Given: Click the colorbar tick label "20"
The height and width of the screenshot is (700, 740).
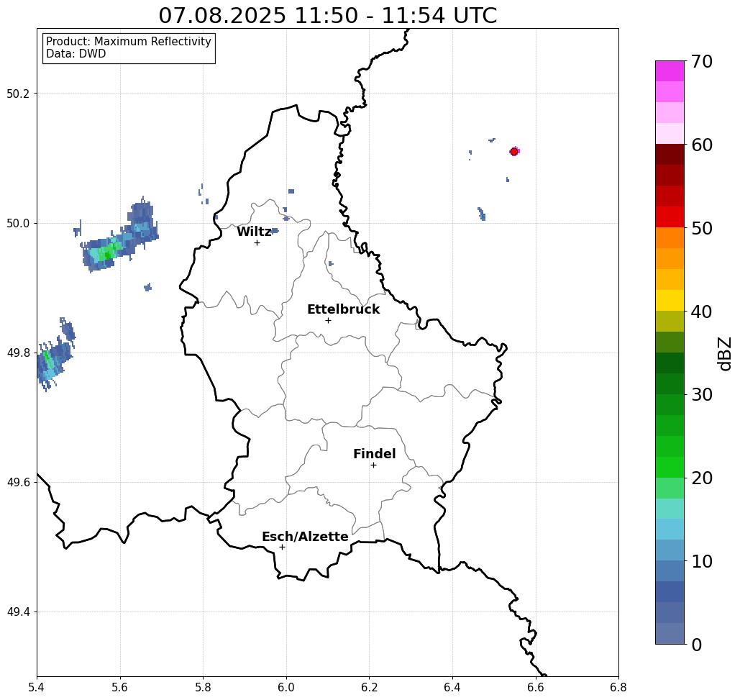Looking at the screenshot, I should pyautogui.click(x=702, y=478).
